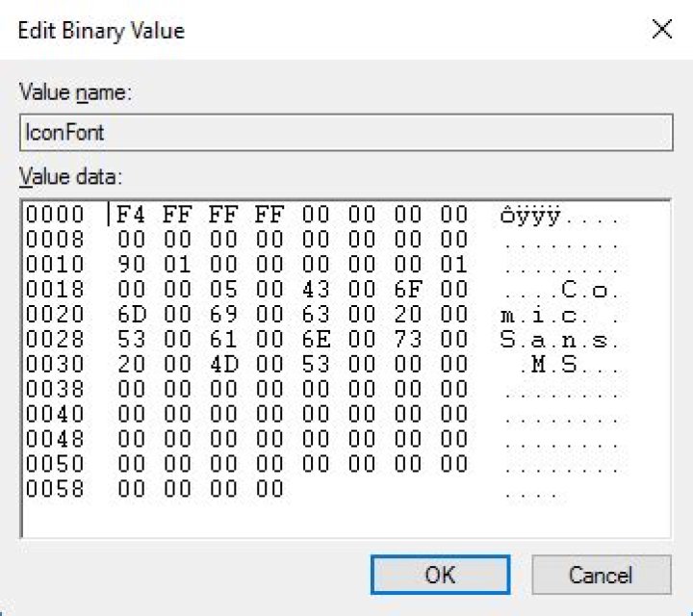Click the 'Value name:' label
Image resolution: width=693 pixels, height=616 pixels.
(x=76, y=92)
